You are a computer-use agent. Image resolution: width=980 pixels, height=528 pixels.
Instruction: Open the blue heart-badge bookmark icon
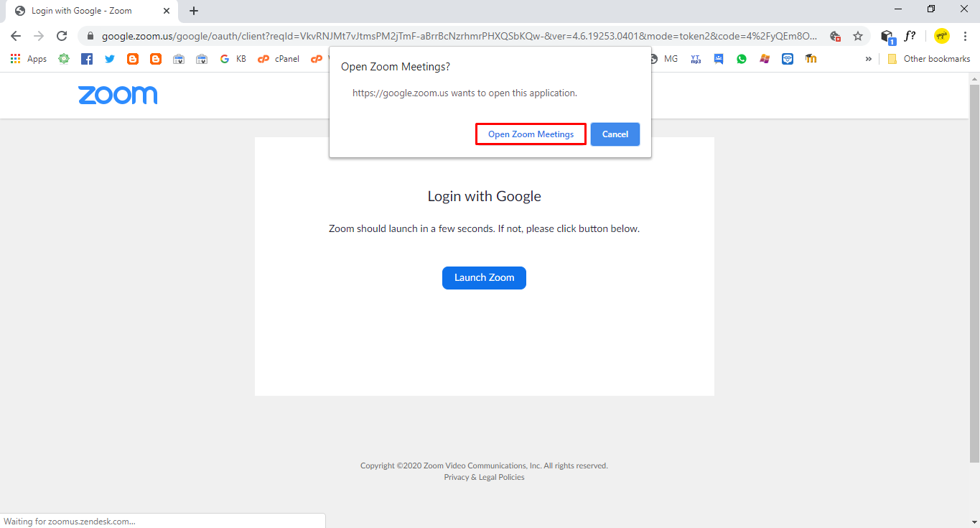(788, 59)
